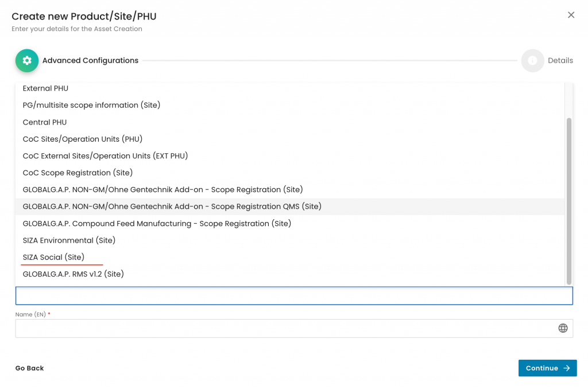Choose PG/multisite scope information (Site)
The height and width of the screenshot is (389, 588).
pos(91,105)
